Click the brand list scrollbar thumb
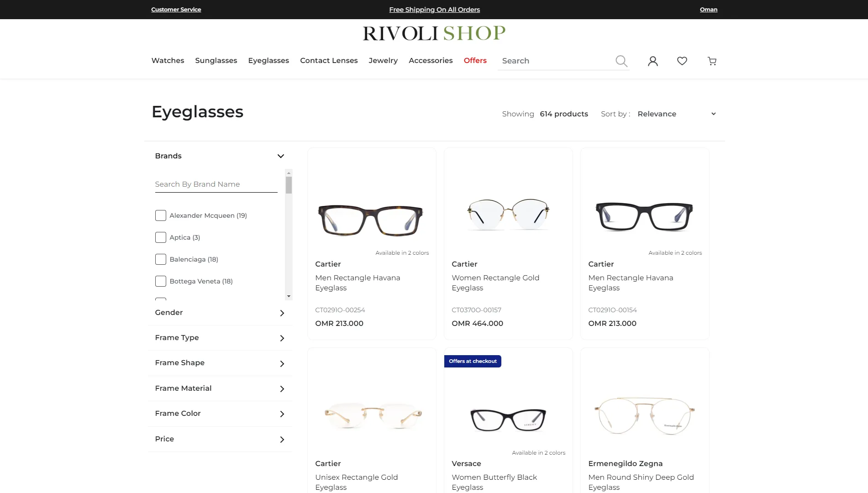 pyautogui.click(x=289, y=185)
